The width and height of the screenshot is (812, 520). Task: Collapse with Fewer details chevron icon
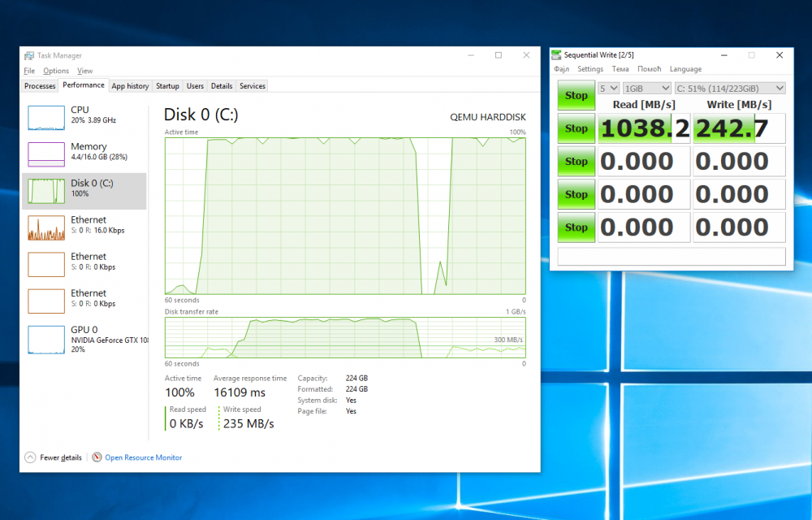pos(31,457)
